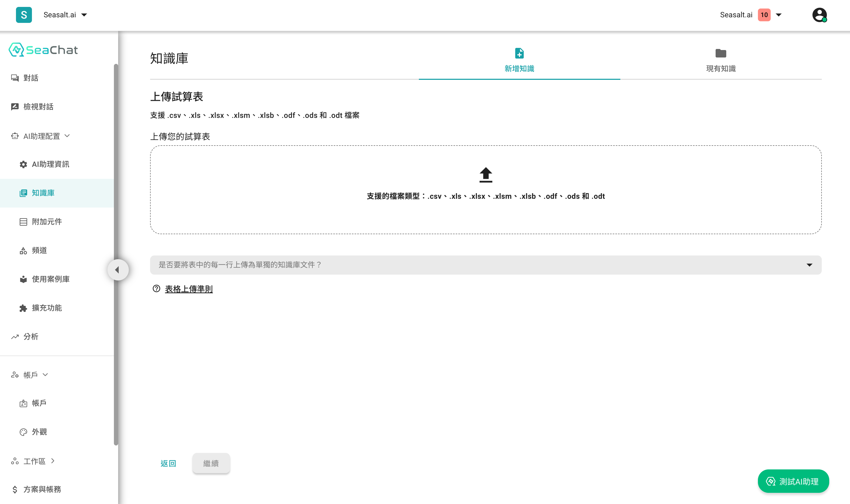Open the 是否要將表中的每一行上傳 dropdown

[x=486, y=265]
